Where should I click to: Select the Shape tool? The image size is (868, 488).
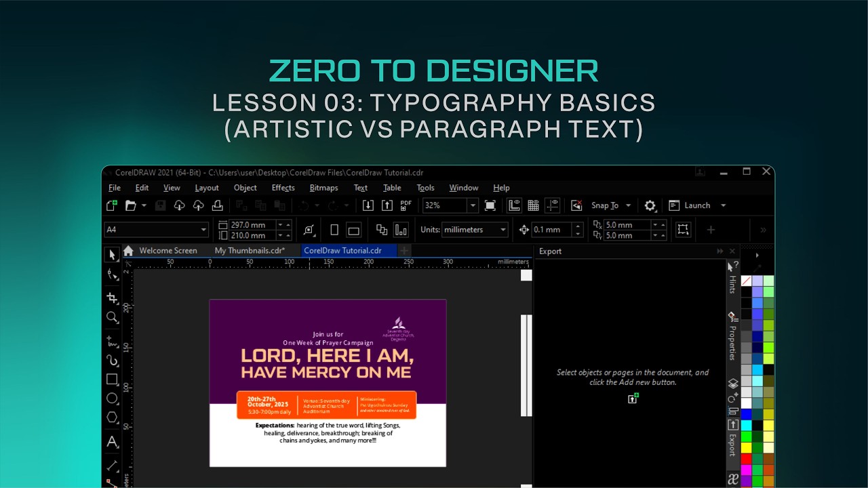[x=113, y=274]
